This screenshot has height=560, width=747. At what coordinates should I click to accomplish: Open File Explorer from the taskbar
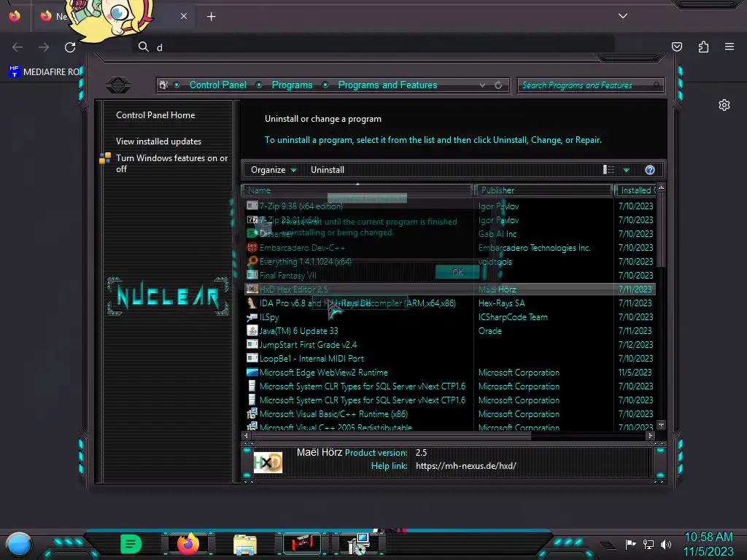coord(245,545)
